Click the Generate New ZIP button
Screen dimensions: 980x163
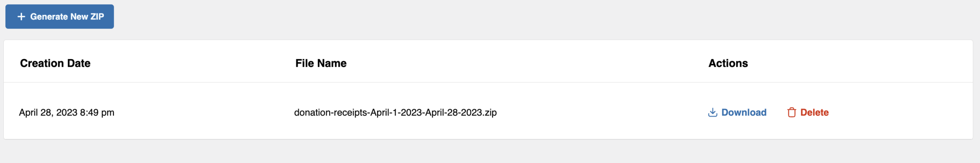click(x=60, y=16)
